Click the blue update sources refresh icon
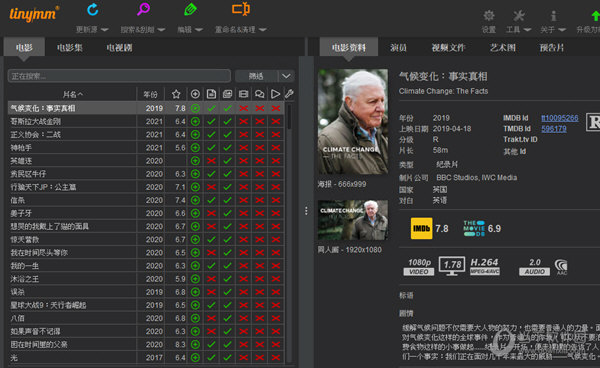Viewport: 600px width, 368px height. pyautogui.click(x=93, y=10)
